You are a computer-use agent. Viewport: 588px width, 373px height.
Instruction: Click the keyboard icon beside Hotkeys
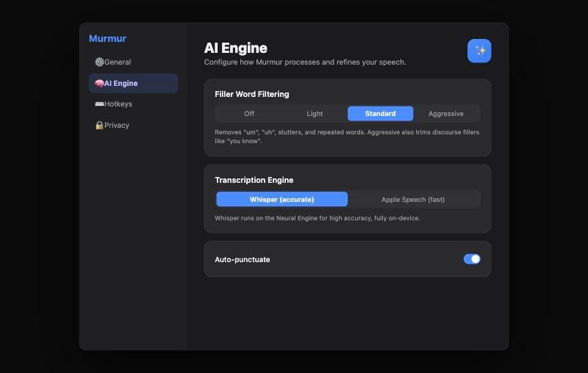tap(99, 104)
